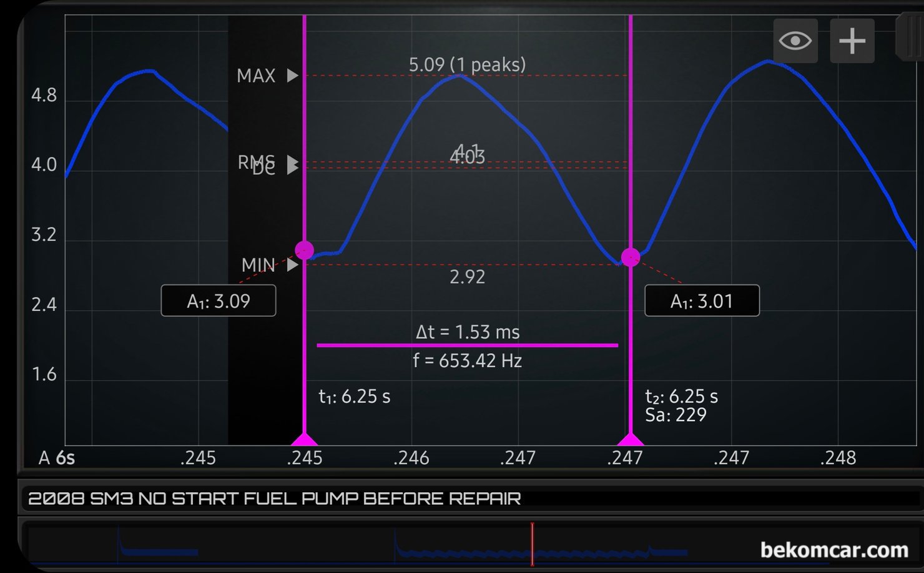Screen dimensions: 924x573
Task: Grab the left cursor magenta circle handle
Action: point(304,250)
